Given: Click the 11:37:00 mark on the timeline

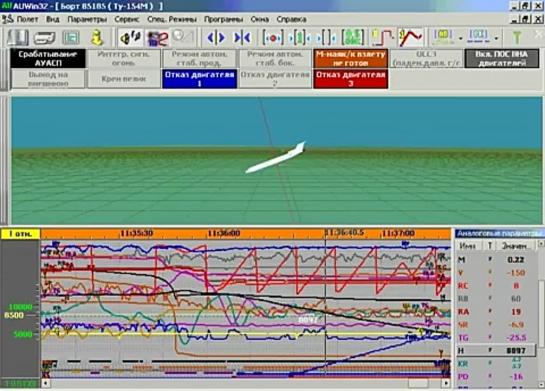Looking at the screenshot, I should pos(398,233).
